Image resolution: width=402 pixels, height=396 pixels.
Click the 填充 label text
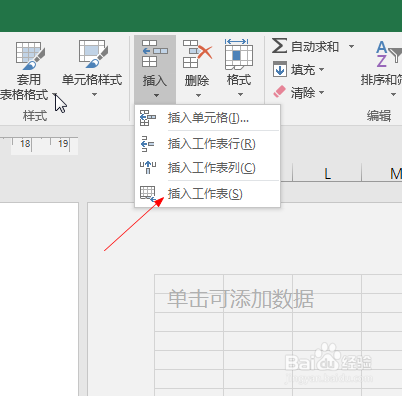tap(303, 70)
